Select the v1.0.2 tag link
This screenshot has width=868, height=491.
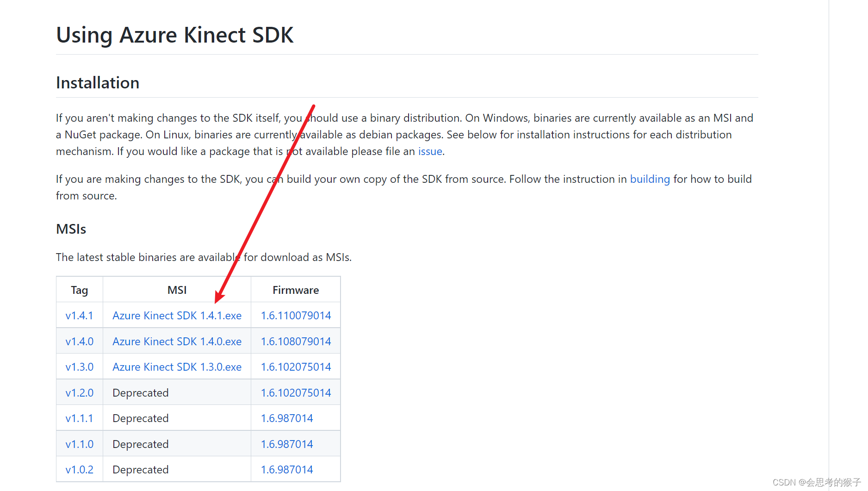click(x=79, y=469)
